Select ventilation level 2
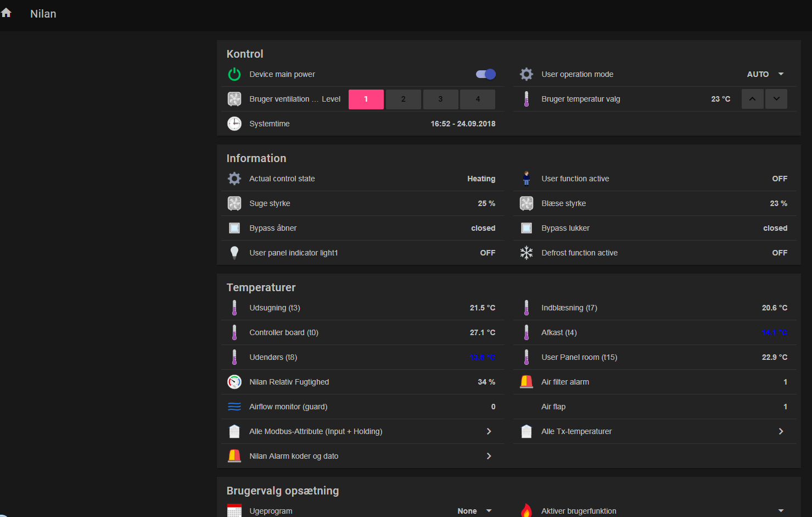 [x=403, y=99]
